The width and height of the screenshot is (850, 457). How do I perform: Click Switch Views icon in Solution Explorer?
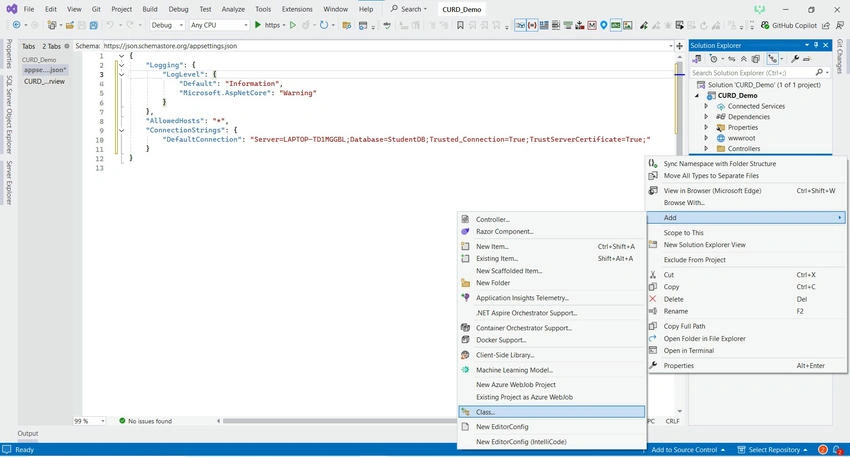pyautogui.click(x=697, y=59)
